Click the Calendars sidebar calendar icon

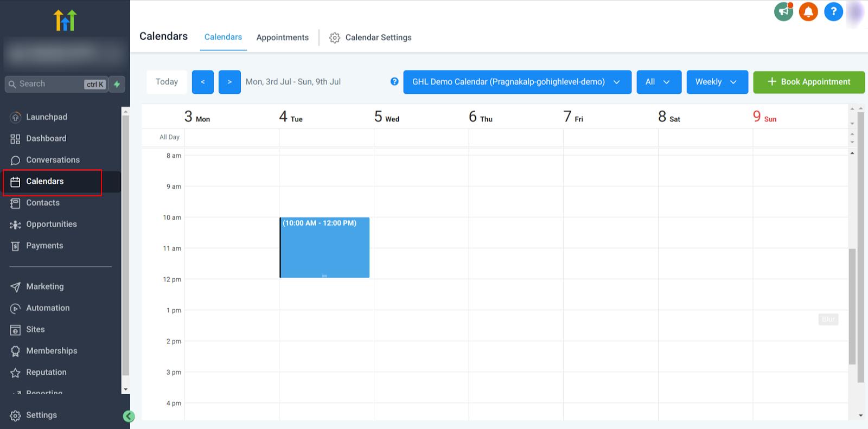coord(15,182)
